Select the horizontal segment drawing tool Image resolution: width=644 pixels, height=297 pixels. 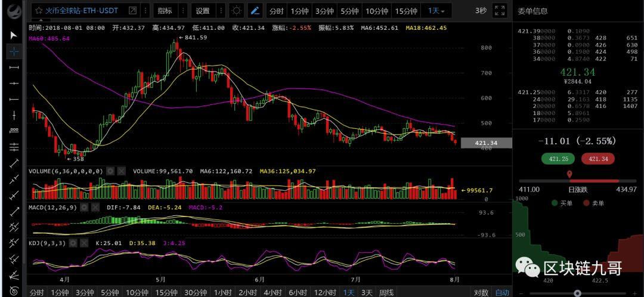pyautogui.click(x=14, y=67)
